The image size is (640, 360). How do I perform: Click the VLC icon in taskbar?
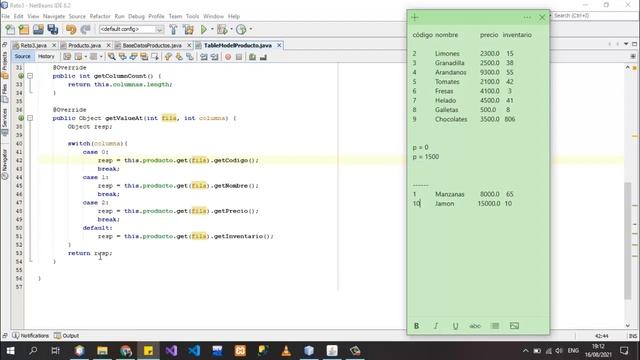[286, 351]
